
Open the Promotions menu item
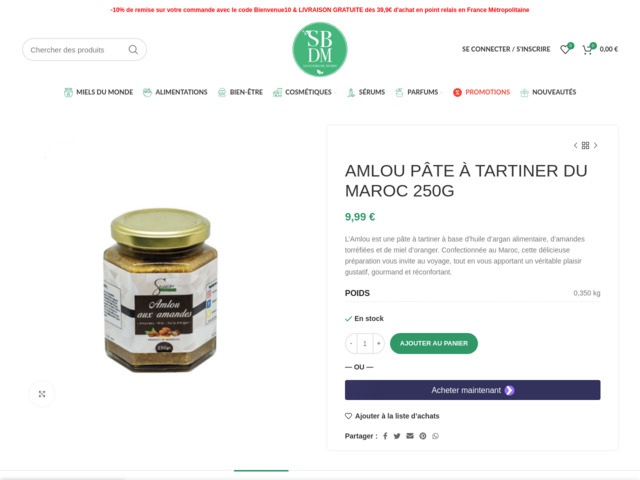(481, 92)
